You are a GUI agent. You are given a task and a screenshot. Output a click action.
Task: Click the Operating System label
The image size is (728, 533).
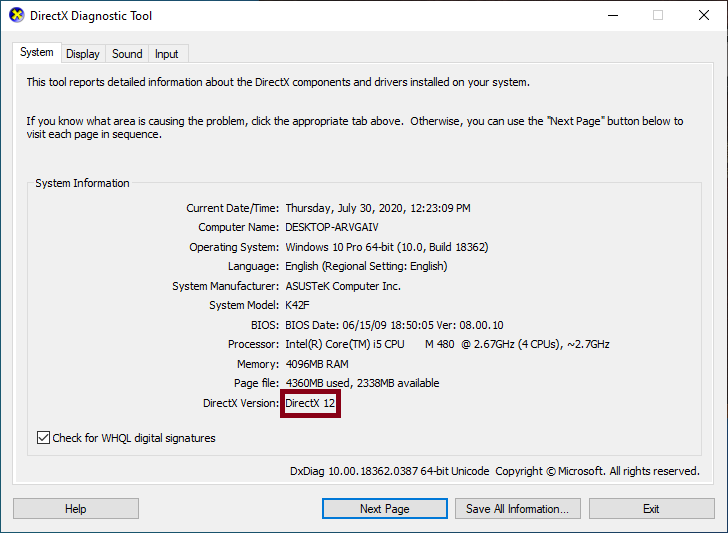pos(234,247)
